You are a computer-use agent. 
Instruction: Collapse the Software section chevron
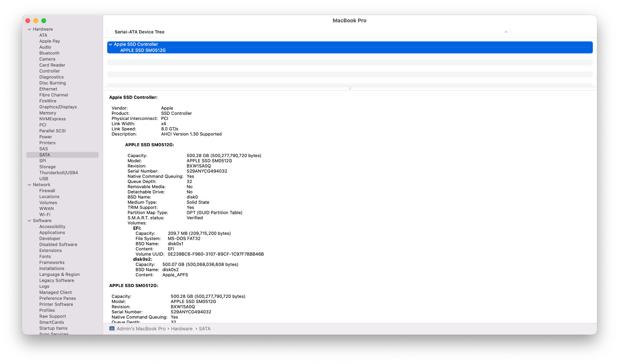click(29, 221)
